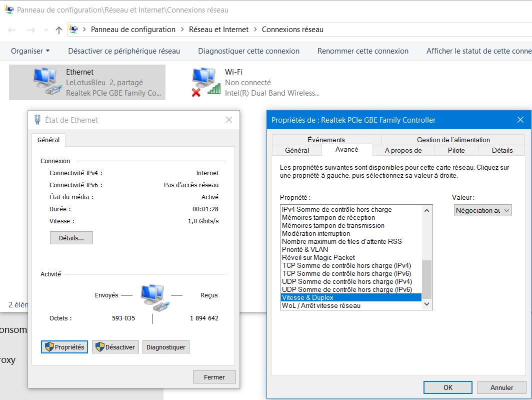Open the Valeur dropdown list
532x400 pixels.
point(482,210)
